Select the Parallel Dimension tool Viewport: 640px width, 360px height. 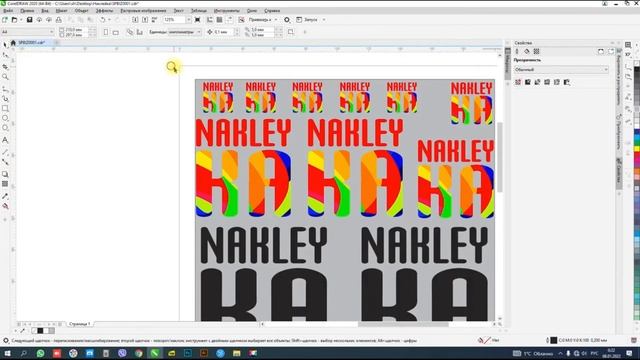point(5,152)
